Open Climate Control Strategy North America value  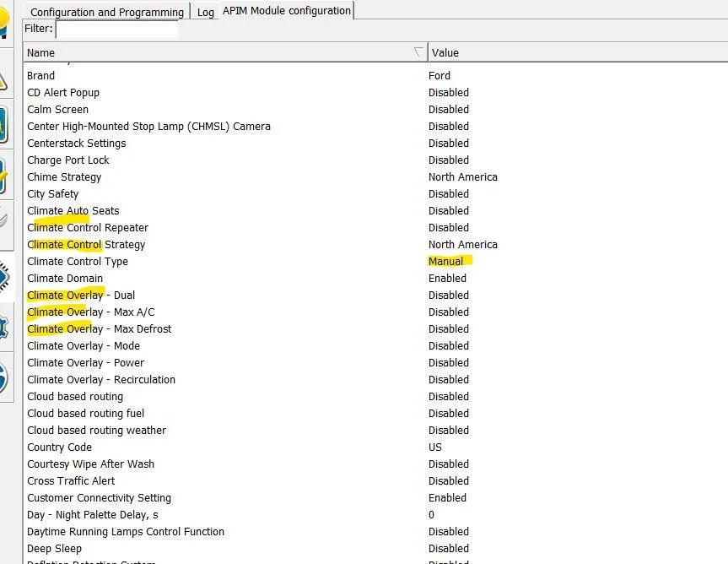(x=462, y=245)
